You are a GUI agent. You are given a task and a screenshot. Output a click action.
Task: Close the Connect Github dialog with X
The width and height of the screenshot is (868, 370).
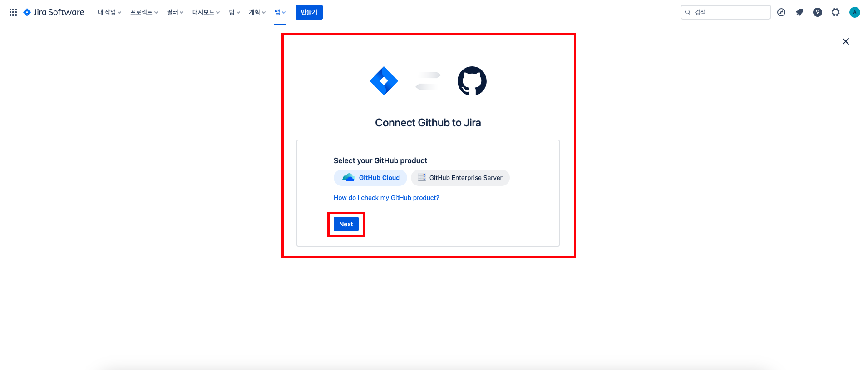pos(846,41)
